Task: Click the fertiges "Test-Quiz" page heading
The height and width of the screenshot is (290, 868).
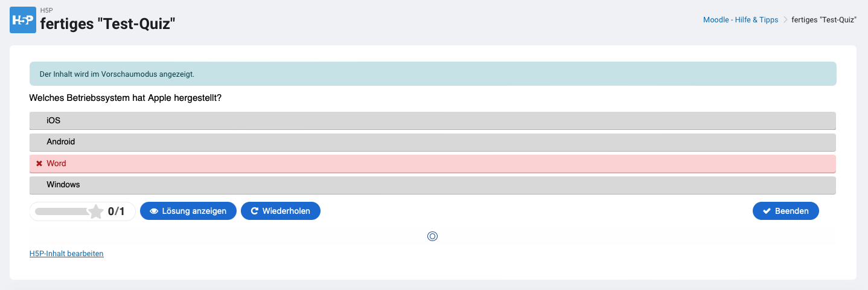Action: coord(107,24)
